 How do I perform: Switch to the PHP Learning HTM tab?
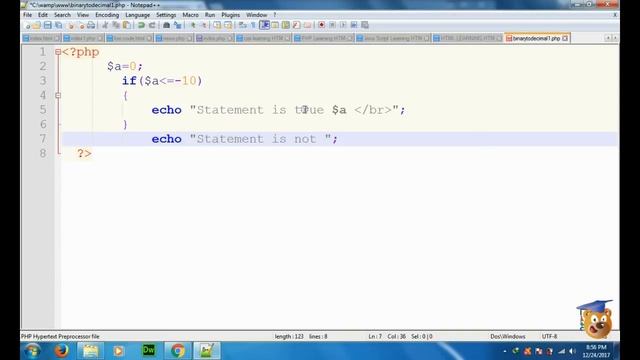(x=323, y=38)
